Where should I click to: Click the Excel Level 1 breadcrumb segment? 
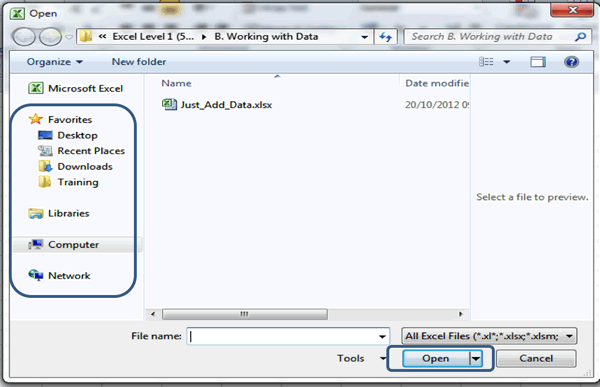pyautogui.click(x=153, y=36)
